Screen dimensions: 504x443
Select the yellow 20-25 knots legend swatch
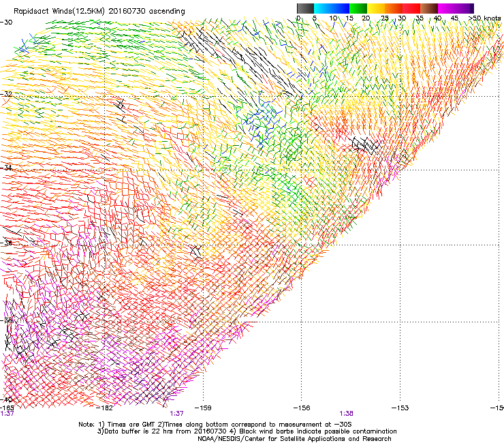tap(376, 8)
